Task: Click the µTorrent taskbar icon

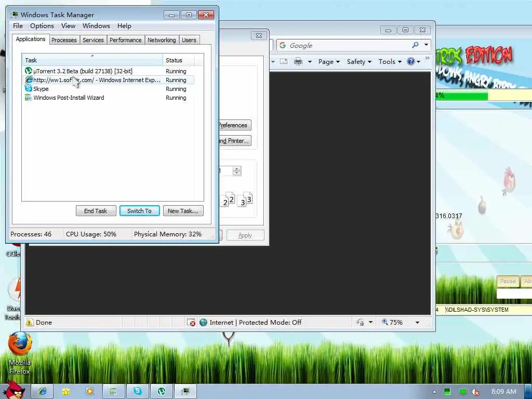Action: 162,391
